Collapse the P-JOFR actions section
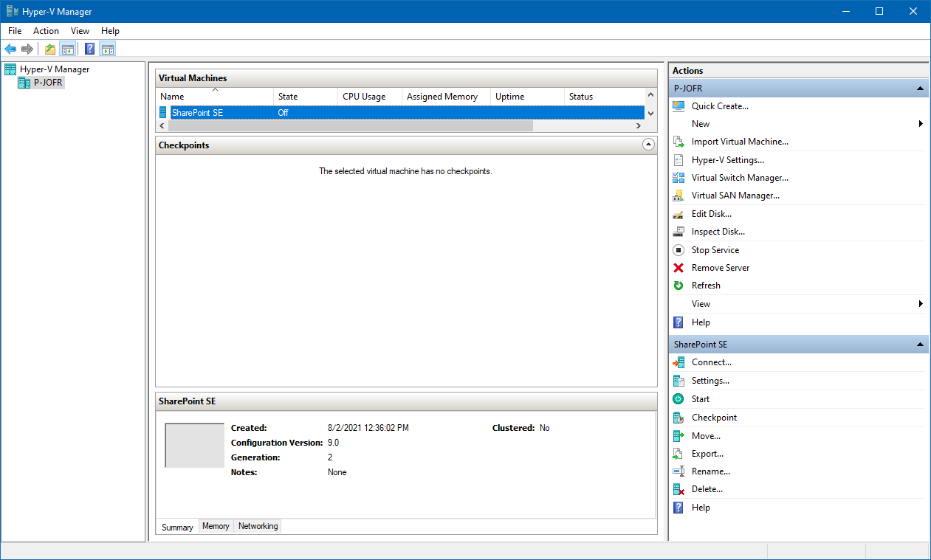 [x=920, y=89]
